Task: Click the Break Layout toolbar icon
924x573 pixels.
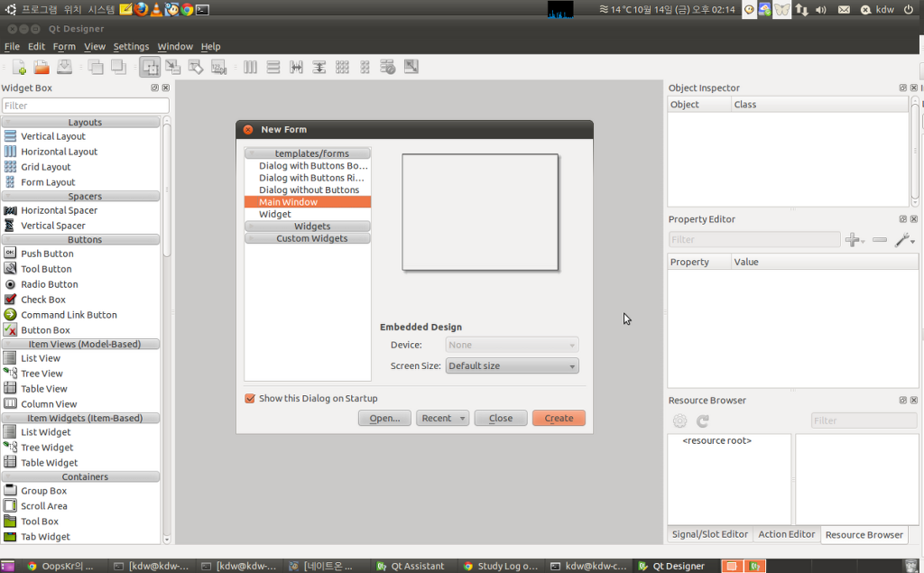Action: (x=388, y=67)
